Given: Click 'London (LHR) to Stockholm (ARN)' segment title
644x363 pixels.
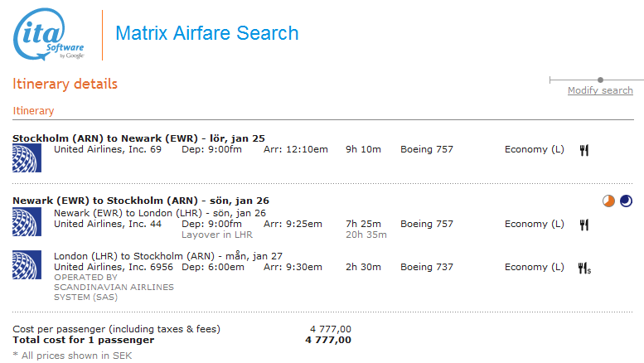Looking at the screenshot, I should tap(168, 256).
